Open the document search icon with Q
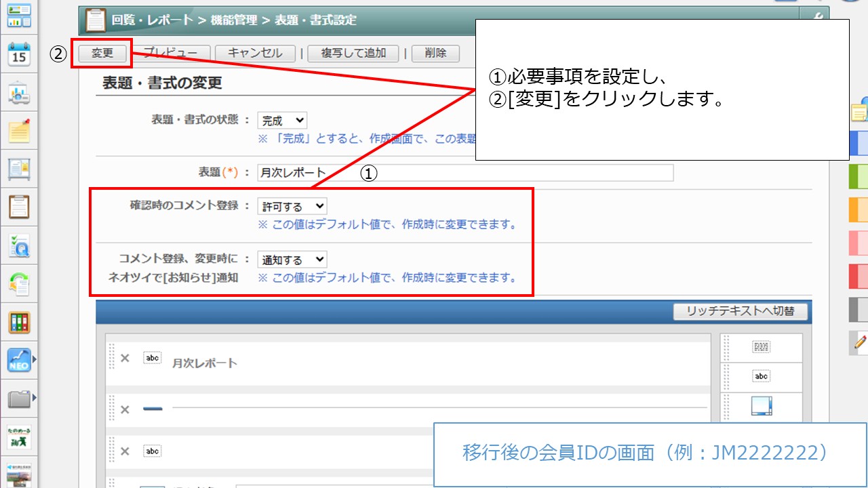Viewport: 868px width, 488px height. pos(19,245)
